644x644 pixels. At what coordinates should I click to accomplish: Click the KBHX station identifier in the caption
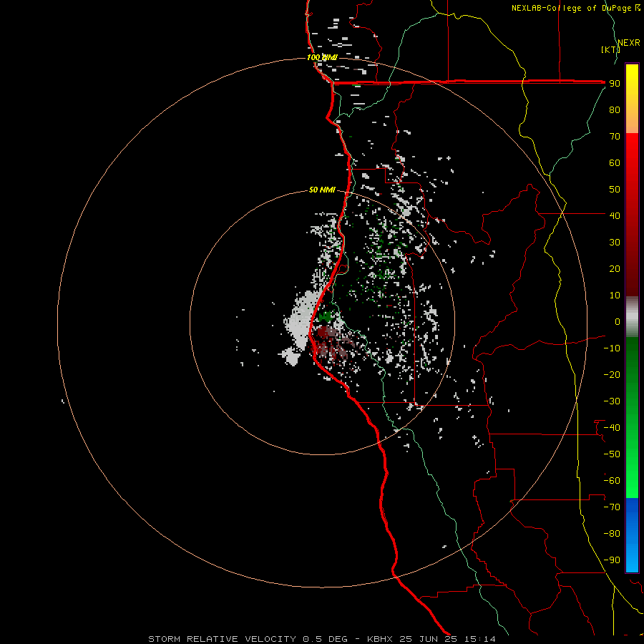pos(379,639)
